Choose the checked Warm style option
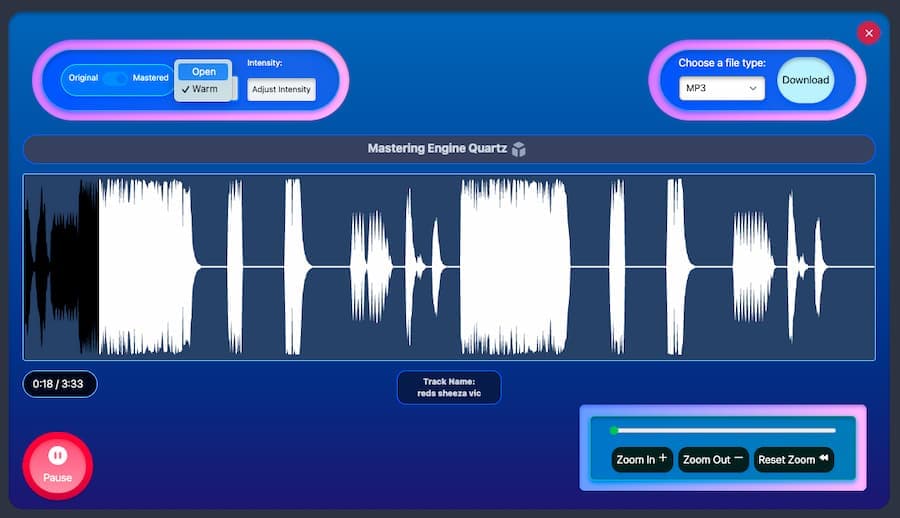Image resolution: width=900 pixels, height=518 pixels. 204,89
